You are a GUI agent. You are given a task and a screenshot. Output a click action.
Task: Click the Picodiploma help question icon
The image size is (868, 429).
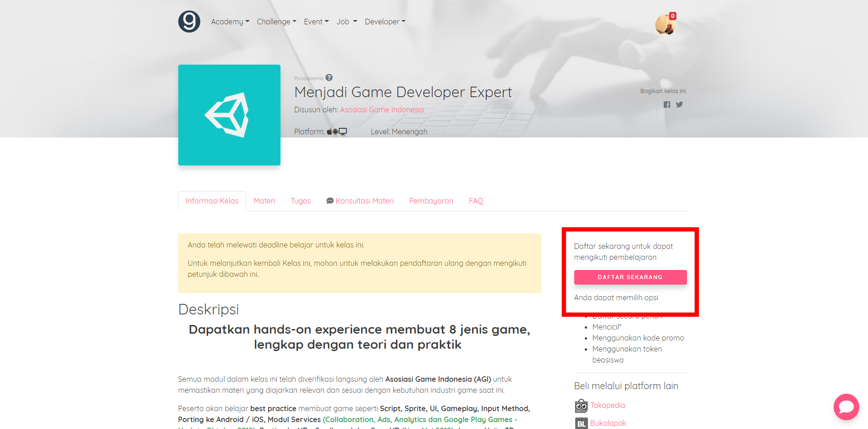(329, 78)
